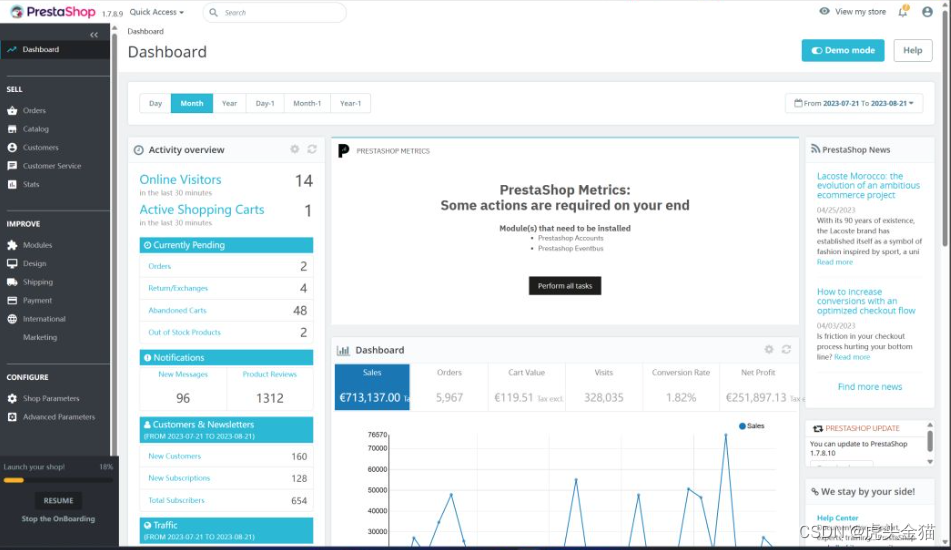This screenshot has height=550, width=951.
Task: Click RESUME onboarding button
Action: click(58, 500)
